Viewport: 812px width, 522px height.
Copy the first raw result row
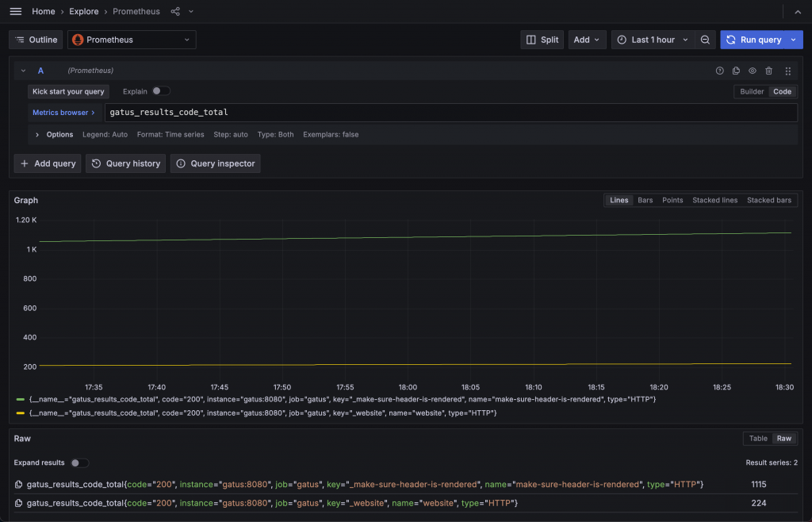click(19, 485)
